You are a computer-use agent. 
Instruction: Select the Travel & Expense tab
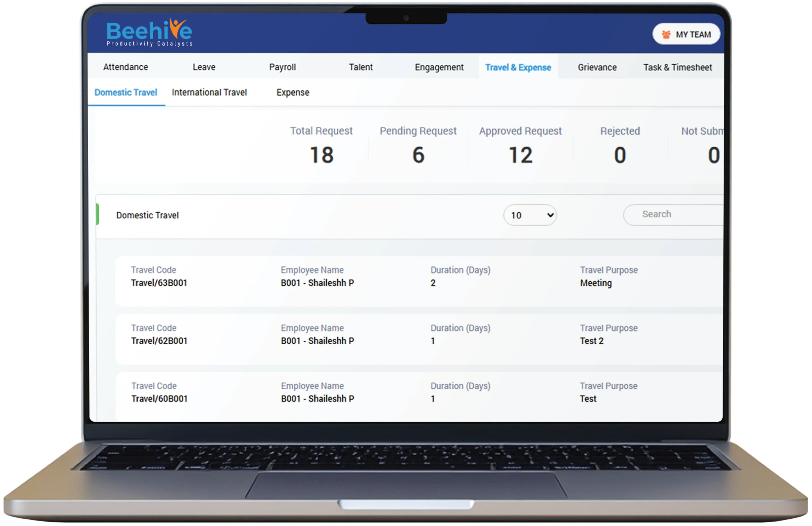pos(518,67)
